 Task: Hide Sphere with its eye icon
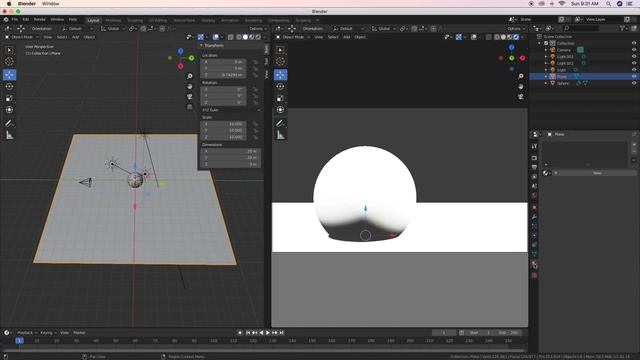[x=634, y=83]
